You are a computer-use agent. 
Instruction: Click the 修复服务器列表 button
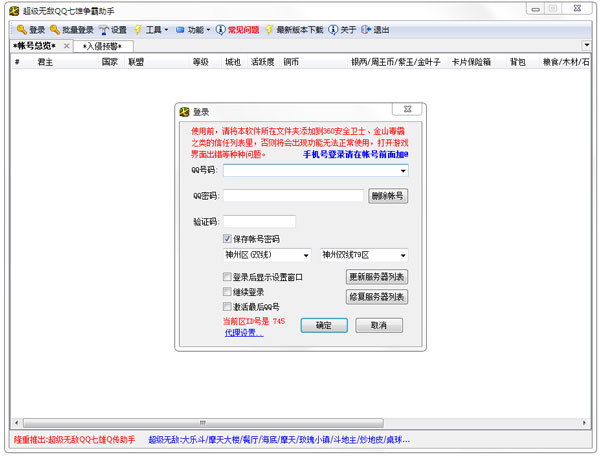pos(377,297)
